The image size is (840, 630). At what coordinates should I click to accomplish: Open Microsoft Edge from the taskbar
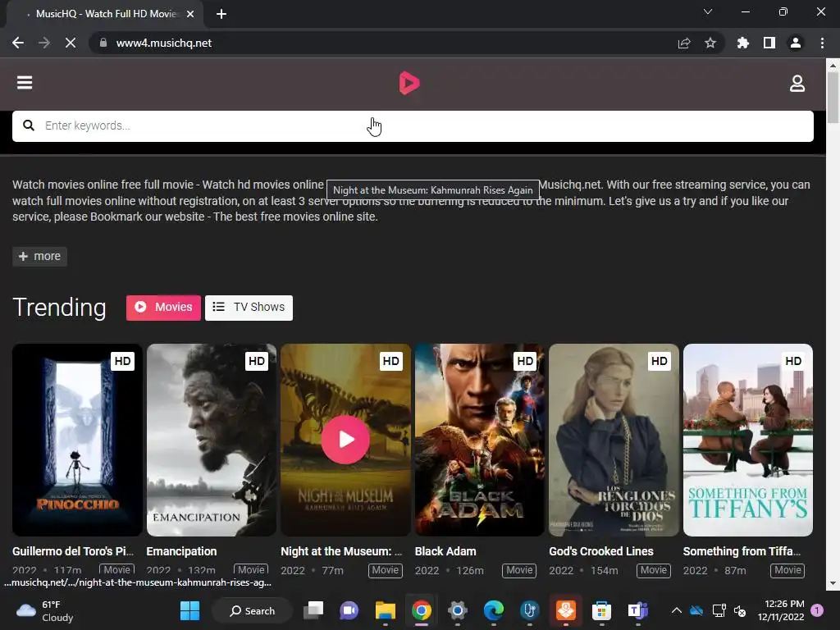click(493, 610)
